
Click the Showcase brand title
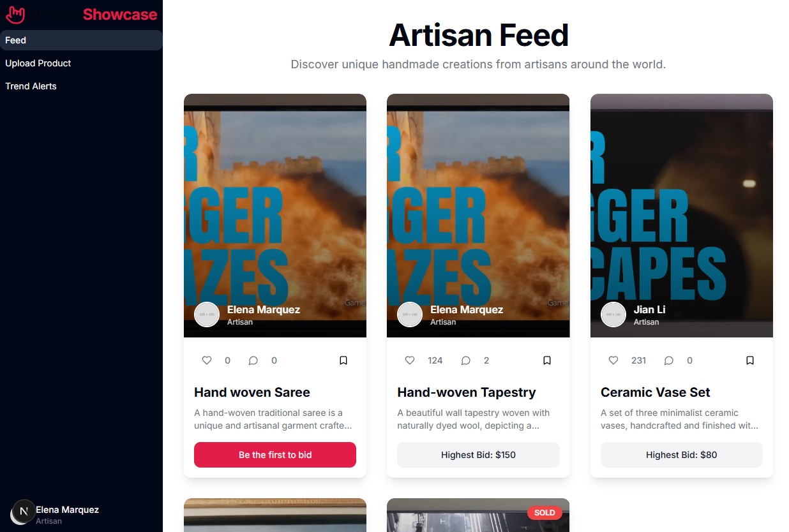click(120, 14)
